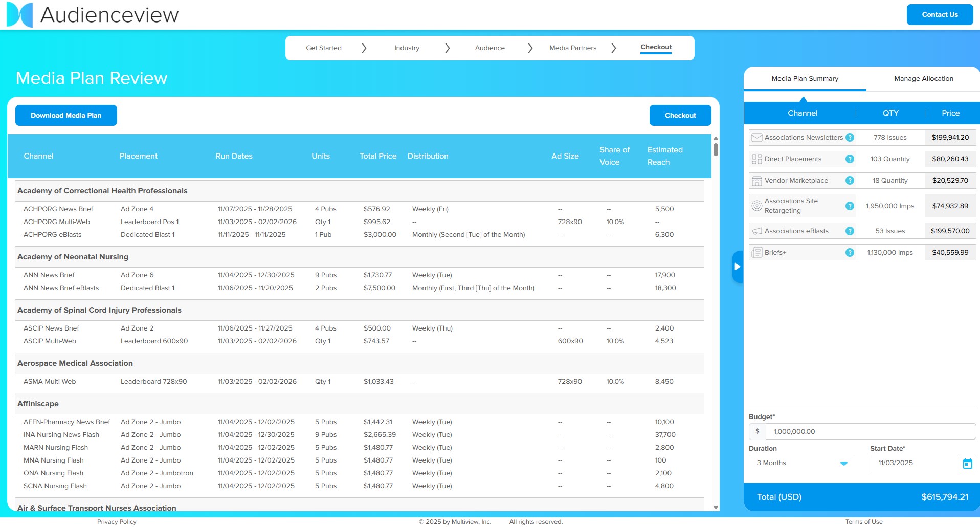Click the Associations eBlasts megaphone icon
The image size is (980, 527).
[756, 231]
